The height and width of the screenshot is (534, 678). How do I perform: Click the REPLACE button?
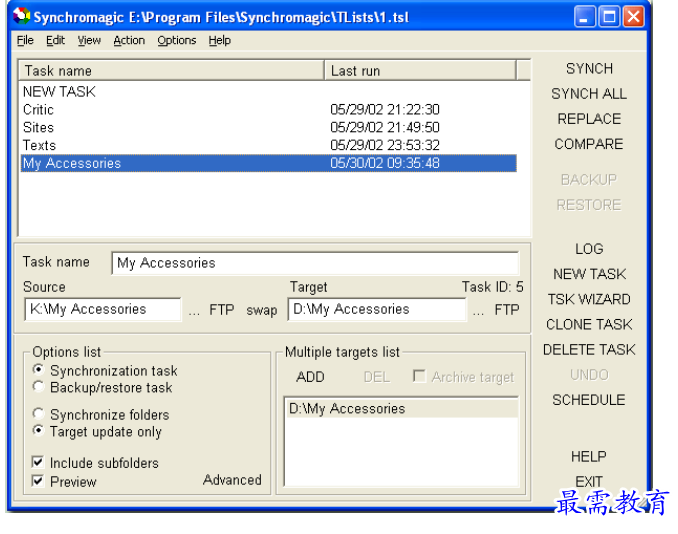point(589,118)
